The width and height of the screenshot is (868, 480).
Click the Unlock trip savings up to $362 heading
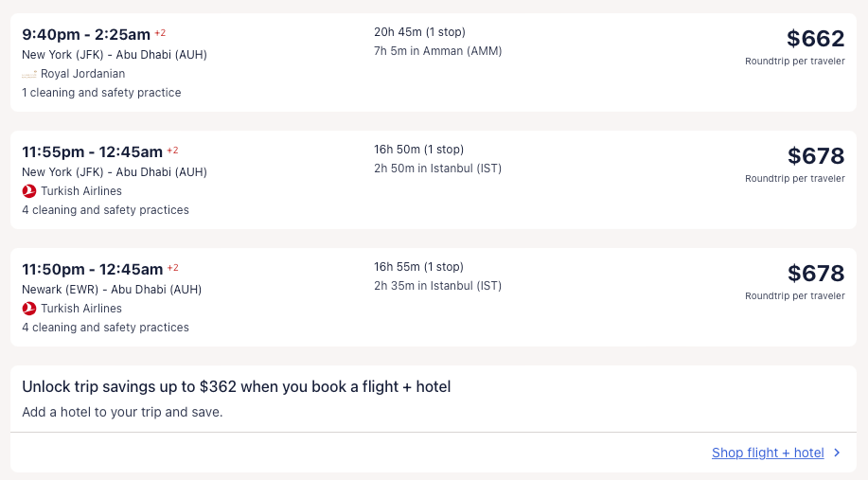point(236,387)
